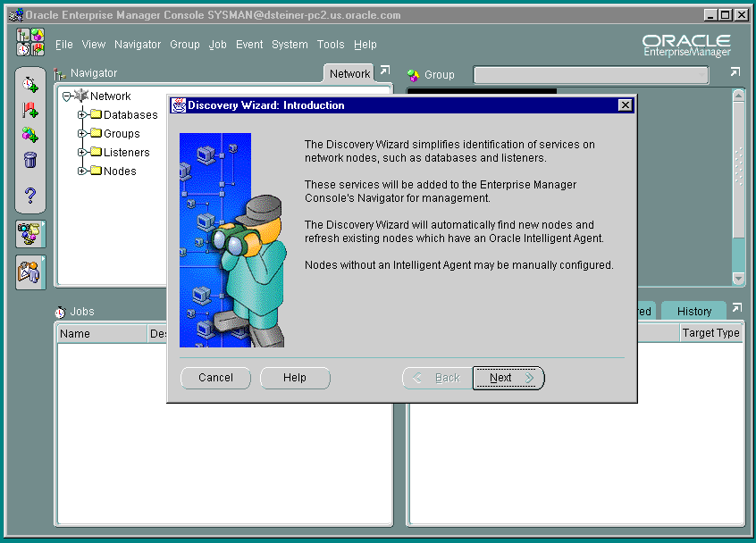Click the Group pane scrollbar down arrow
756x543 pixels.
coord(738,278)
